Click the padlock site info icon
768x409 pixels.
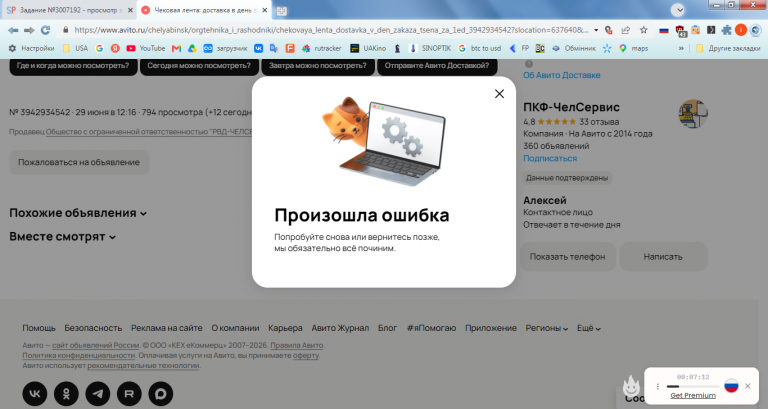[x=65, y=30]
